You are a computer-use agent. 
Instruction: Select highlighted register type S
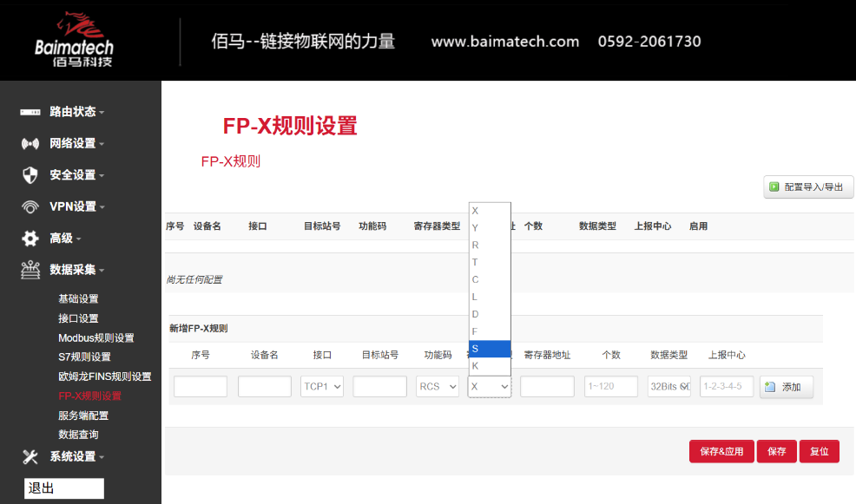(490, 349)
